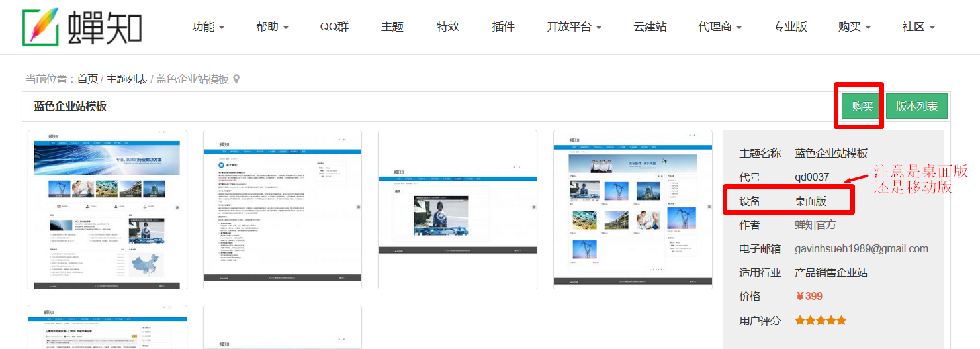Expand the 功能 dropdown menu
The height and width of the screenshot is (349, 980).
(x=208, y=27)
